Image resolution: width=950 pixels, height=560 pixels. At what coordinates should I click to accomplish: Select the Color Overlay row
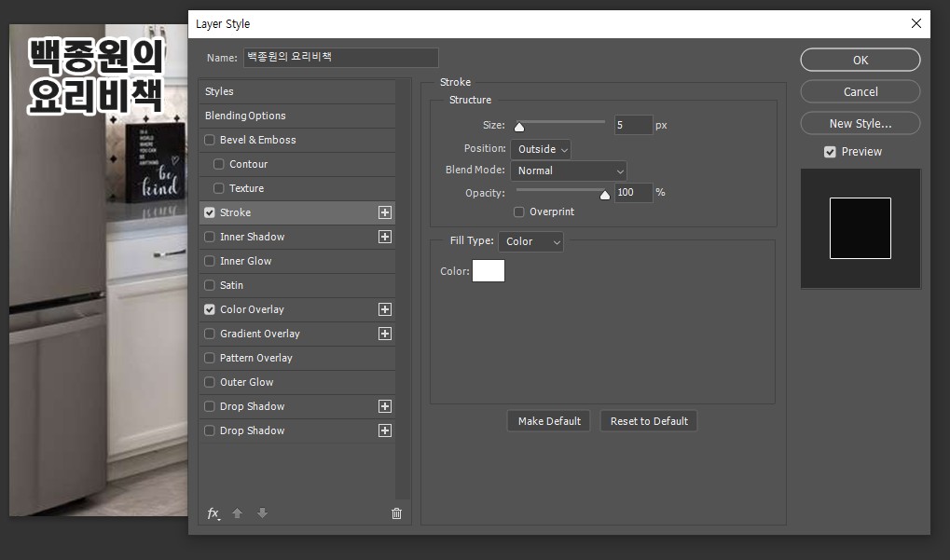point(296,309)
